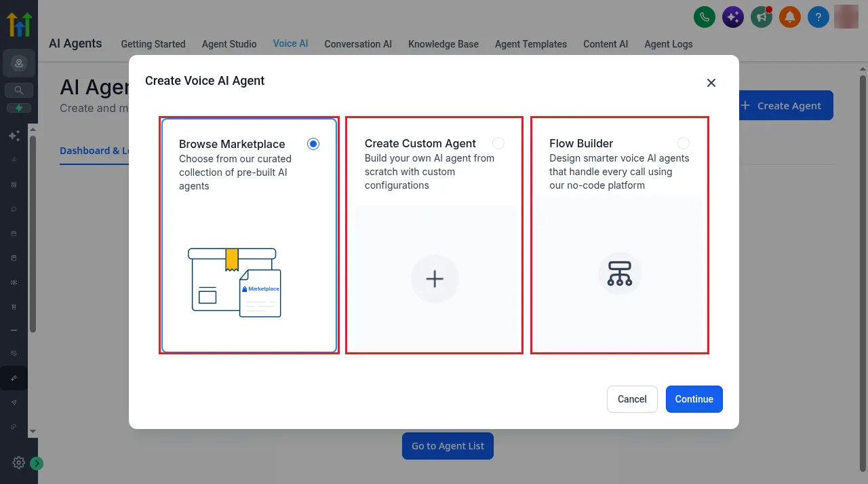
Task: Click the green lightning quick actions icon
Action: [x=19, y=108]
